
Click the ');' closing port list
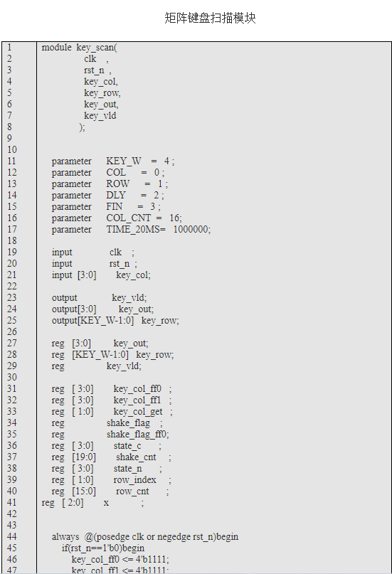pos(82,127)
